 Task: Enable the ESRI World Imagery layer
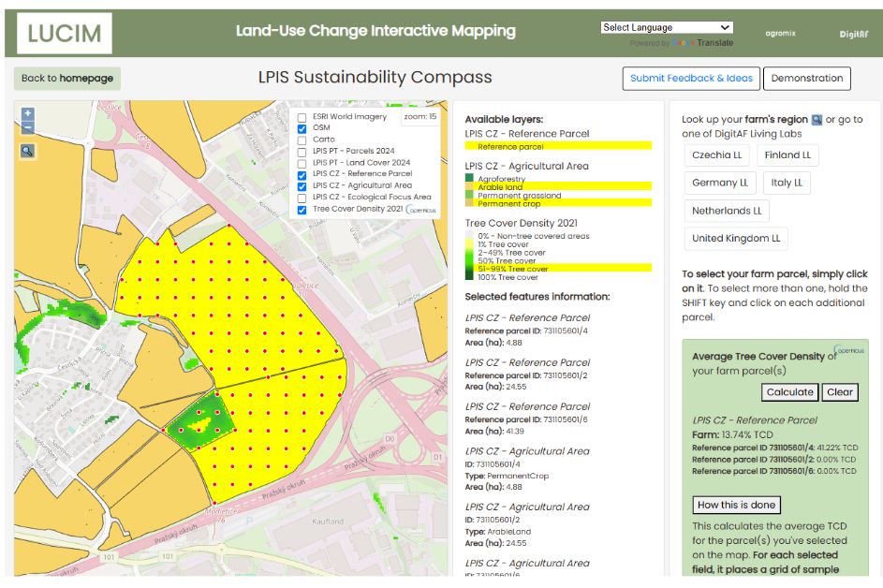(x=302, y=117)
